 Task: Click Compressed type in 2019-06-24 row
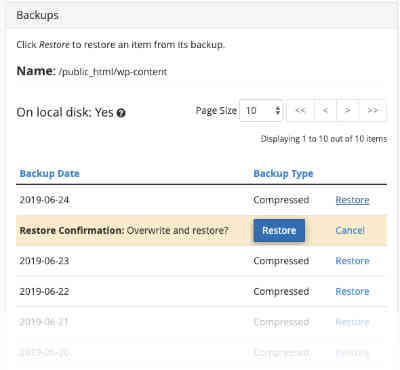point(281,200)
